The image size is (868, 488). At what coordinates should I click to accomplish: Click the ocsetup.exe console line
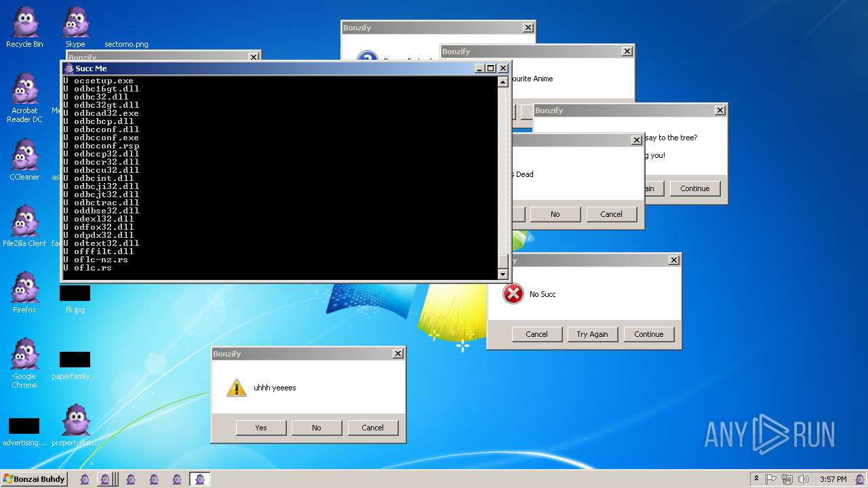pos(98,81)
